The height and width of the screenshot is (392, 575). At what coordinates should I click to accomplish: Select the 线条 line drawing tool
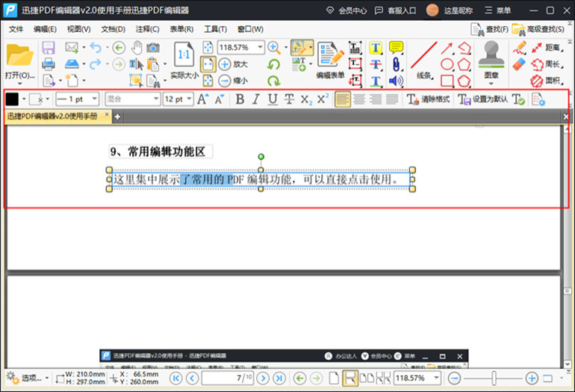tap(424, 60)
